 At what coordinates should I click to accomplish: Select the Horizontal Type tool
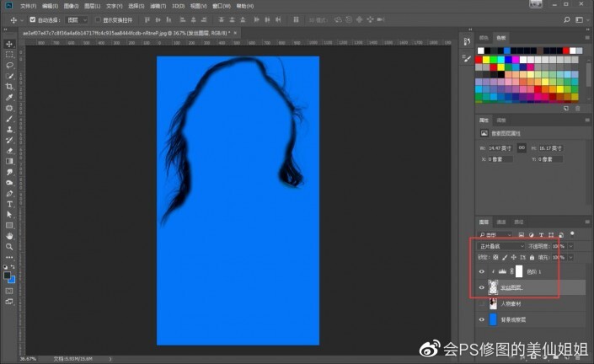[9, 204]
